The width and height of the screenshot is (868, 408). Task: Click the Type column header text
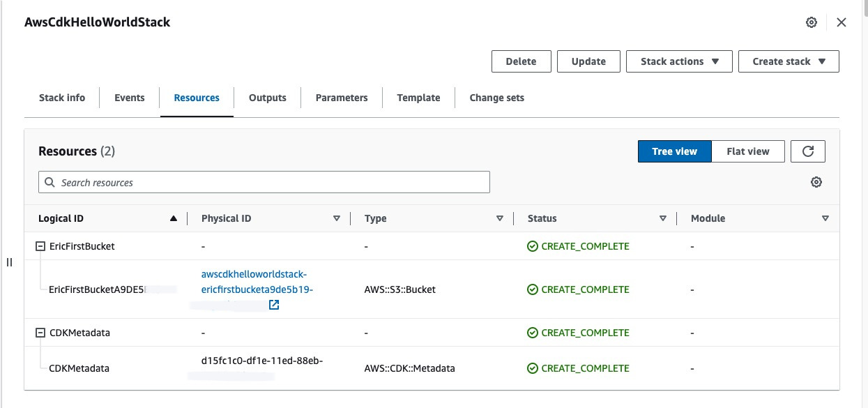coord(376,218)
